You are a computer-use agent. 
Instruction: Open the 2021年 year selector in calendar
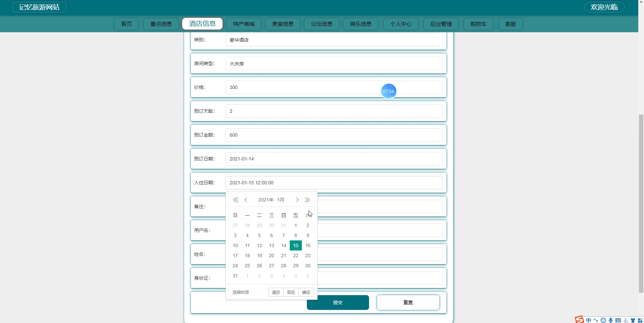(x=266, y=200)
